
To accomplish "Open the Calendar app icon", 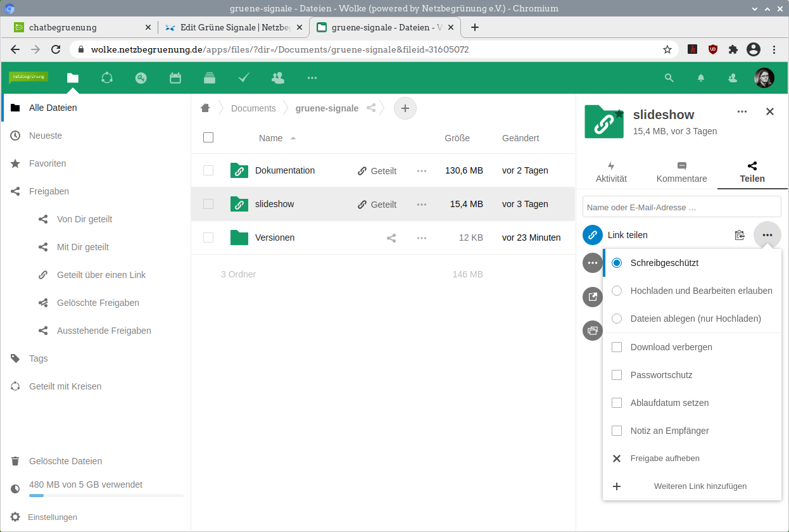I will [175, 78].
